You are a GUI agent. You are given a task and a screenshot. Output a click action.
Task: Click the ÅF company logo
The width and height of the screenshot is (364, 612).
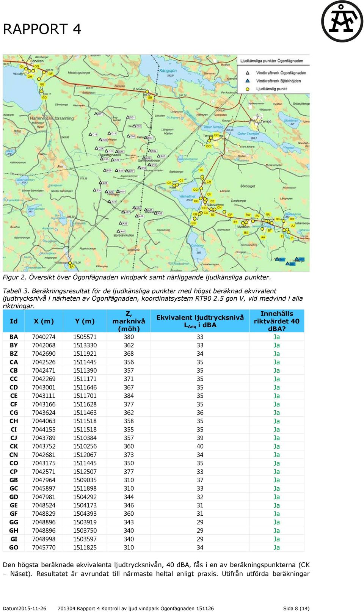(342, 22)
